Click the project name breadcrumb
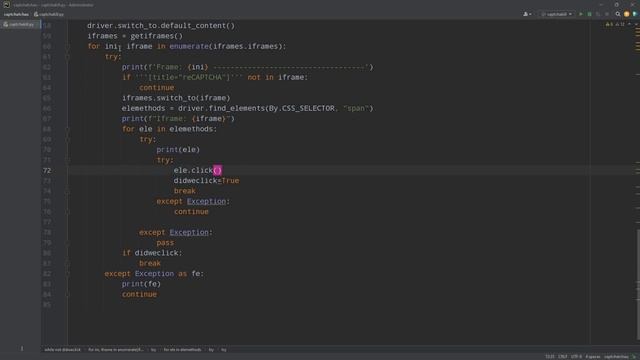This screenshot has height=360, width=640. (16, 14)
